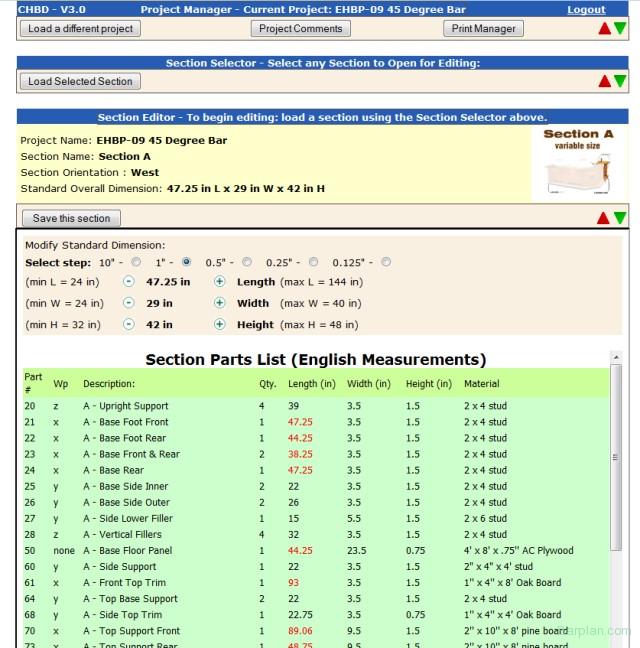The width and height of the screenshot is (640, 648).
Task: Click the Qty. column header
Action: (x=268, y=384)
